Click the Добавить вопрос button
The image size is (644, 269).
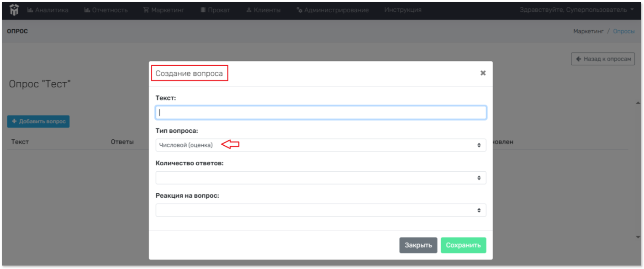pyautogui.click(x=38, y=121)
